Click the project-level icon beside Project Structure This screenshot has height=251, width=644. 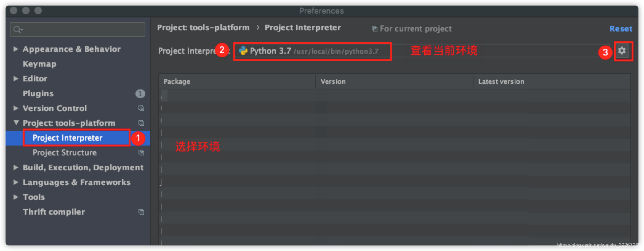[x=141, y=153]
